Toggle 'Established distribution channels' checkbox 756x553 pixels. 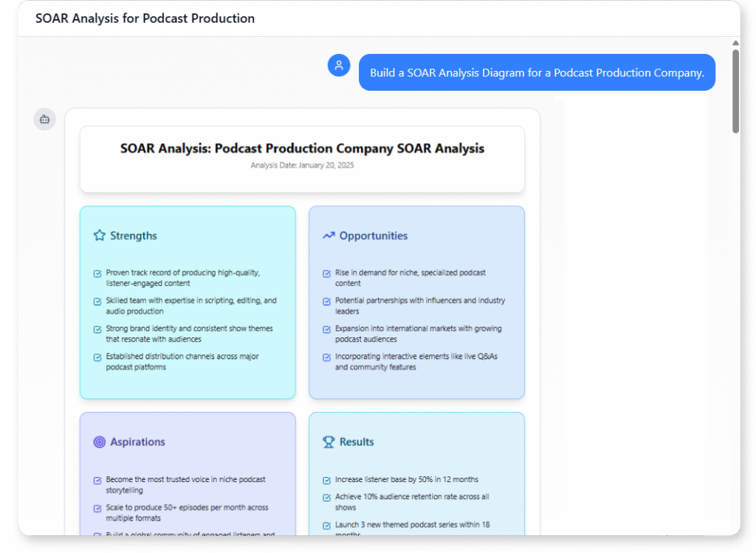[x=97, y=357]
